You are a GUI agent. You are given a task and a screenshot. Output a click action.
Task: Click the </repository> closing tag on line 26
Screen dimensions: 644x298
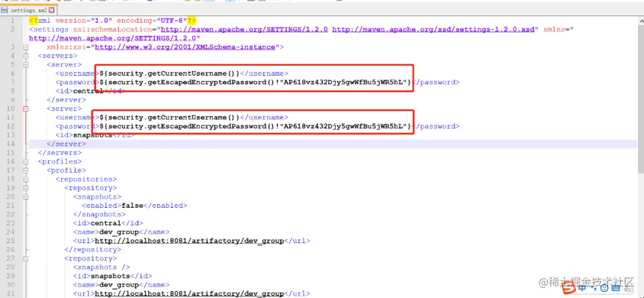(92, 250)
